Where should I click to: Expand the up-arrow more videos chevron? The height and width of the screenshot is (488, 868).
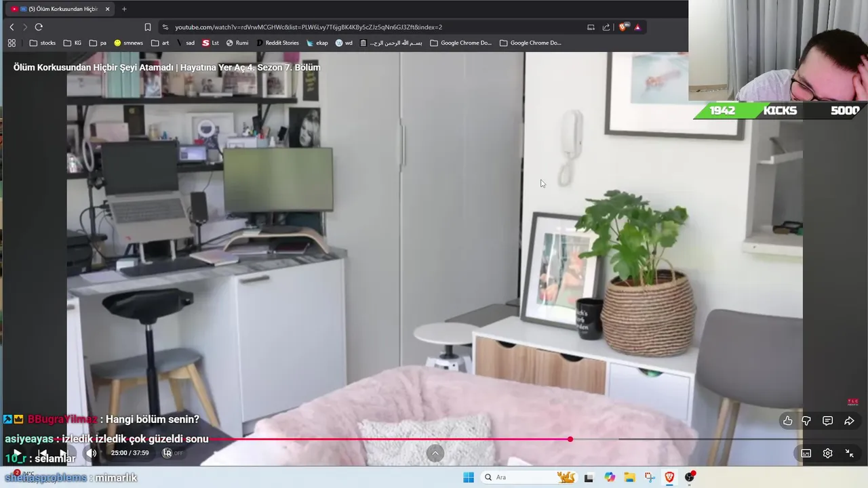pos(435,453)
